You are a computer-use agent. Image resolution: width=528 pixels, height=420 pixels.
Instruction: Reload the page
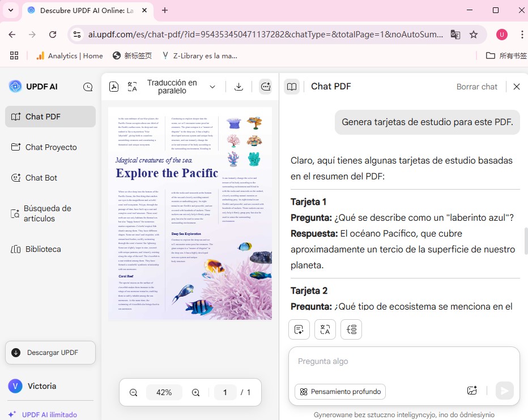pyautogui.click(x=53, y=35)
